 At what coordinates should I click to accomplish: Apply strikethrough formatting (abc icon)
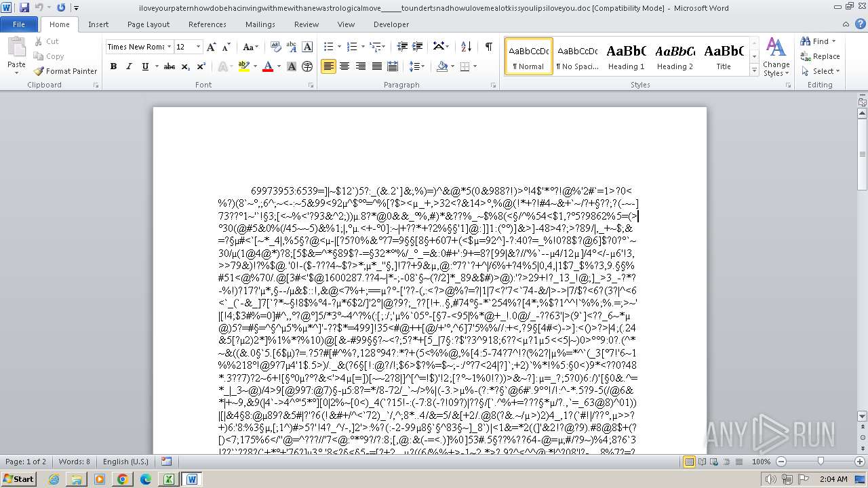tap(170, 66)
